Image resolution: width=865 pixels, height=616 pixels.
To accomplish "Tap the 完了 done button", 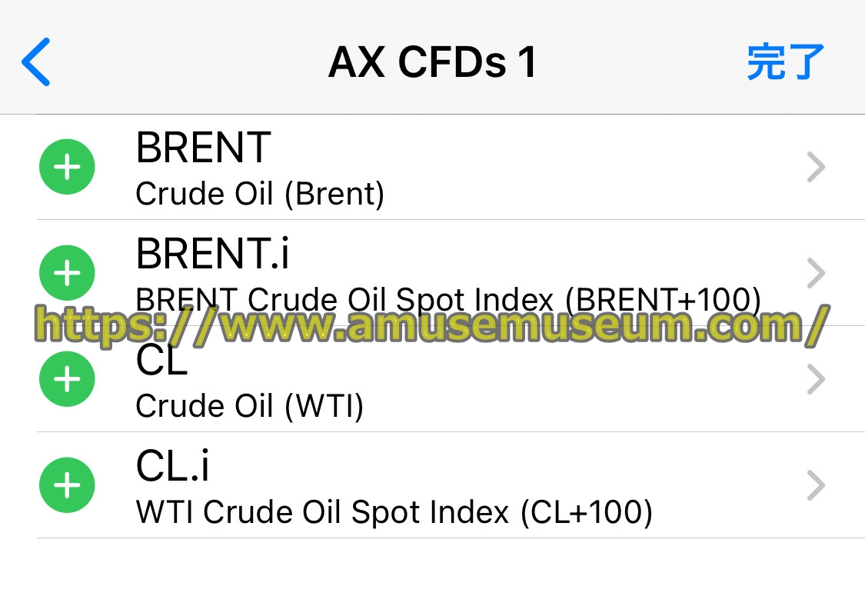I will [786, 62].
